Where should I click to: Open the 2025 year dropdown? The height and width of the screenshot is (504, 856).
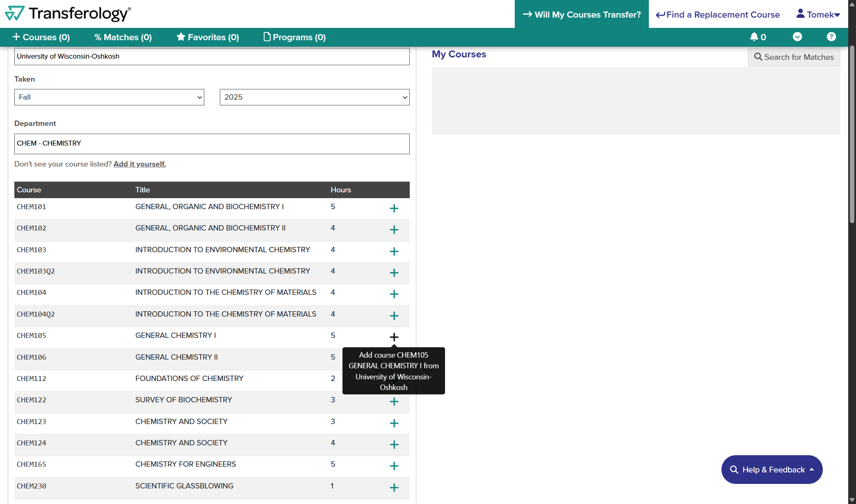click(x=315, y=97)
